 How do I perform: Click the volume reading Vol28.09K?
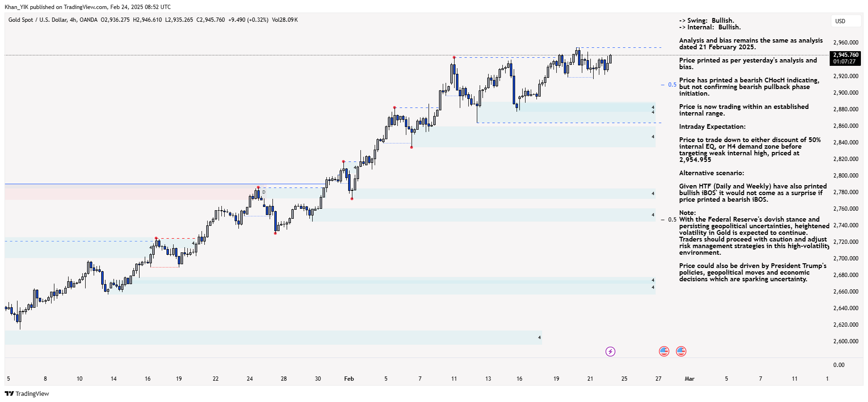click(285, 20)
